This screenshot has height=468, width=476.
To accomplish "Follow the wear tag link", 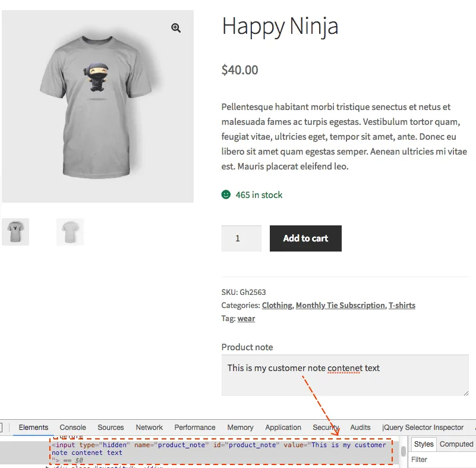I will [246, 318].
